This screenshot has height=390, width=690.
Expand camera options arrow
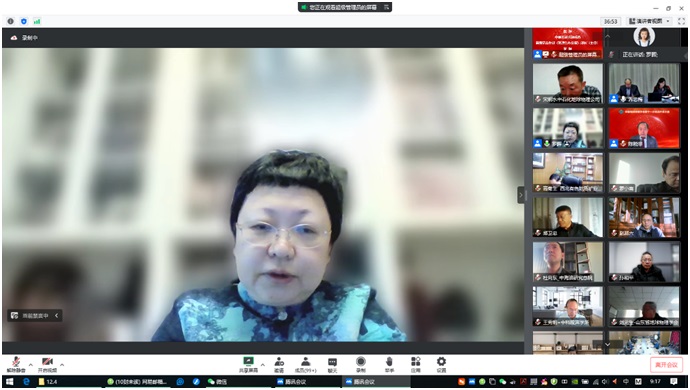[x=62, y=364]
